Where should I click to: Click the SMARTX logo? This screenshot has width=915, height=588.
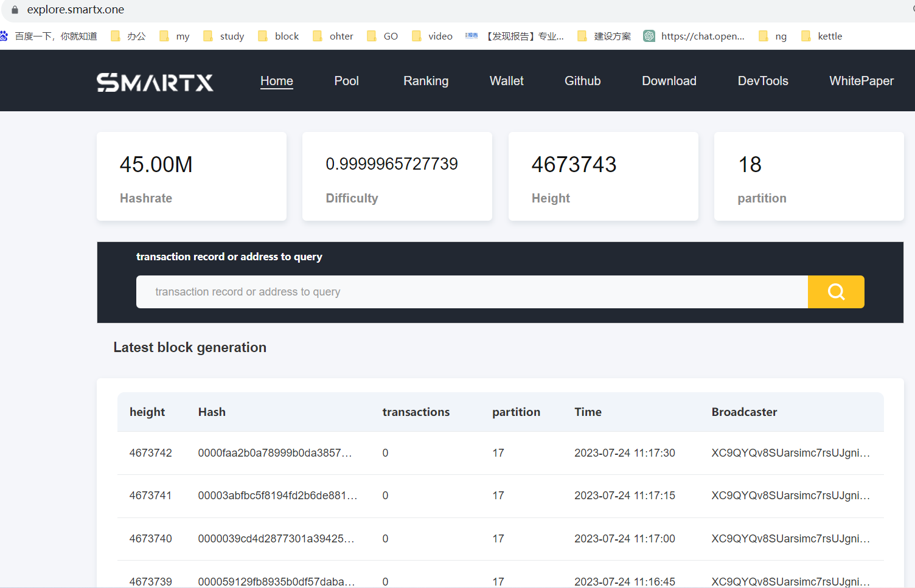point(155,82)
